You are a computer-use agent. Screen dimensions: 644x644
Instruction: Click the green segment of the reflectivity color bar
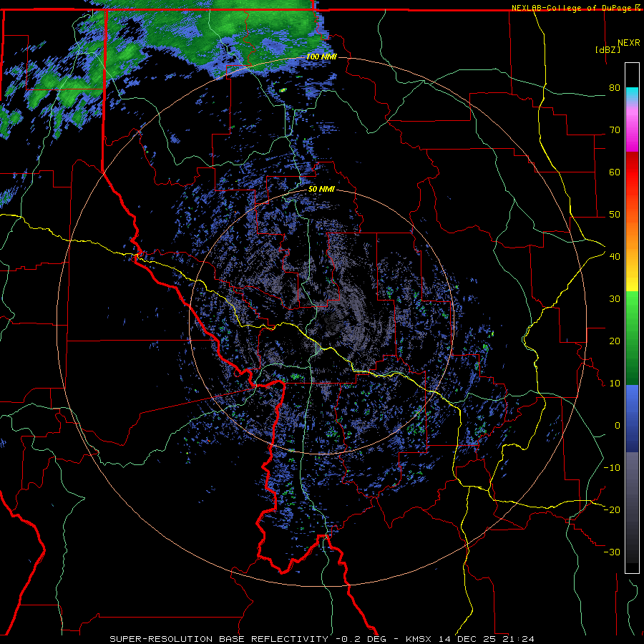coord(632,338)
